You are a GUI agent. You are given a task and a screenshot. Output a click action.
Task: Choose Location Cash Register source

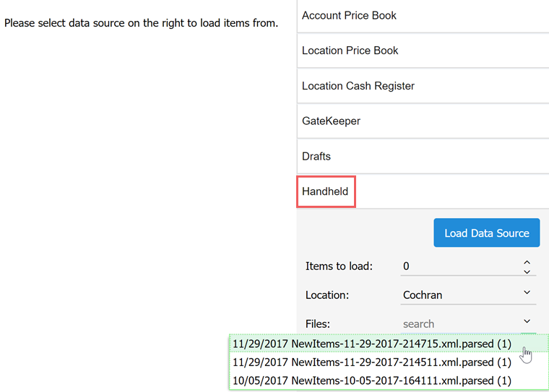click(x=423, y=86)
